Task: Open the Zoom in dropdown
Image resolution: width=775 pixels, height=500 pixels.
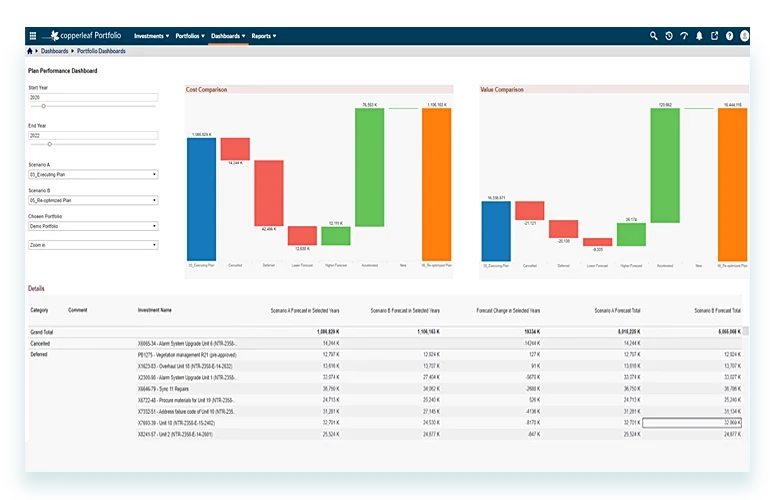Action: [x=93, y=245]
